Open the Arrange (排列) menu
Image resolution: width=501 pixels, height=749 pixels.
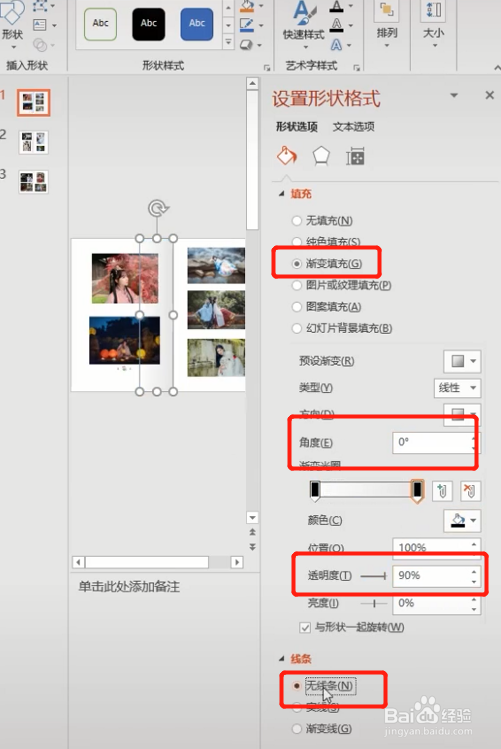tap(387, 24)
